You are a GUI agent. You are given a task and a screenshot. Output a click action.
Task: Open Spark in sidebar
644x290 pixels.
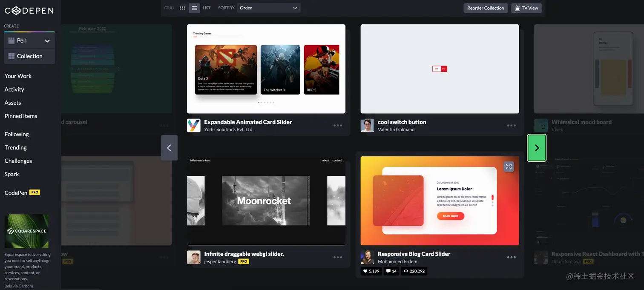pos(12,174)
